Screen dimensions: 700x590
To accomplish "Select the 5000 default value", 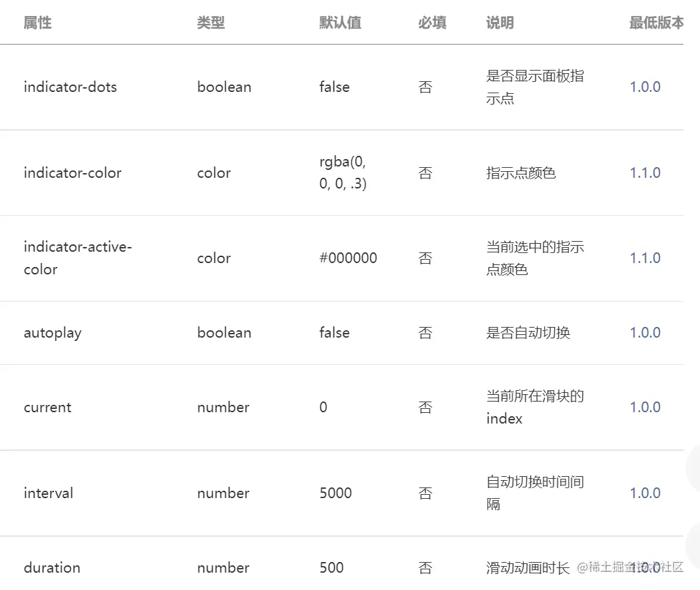I will (336, 493).
